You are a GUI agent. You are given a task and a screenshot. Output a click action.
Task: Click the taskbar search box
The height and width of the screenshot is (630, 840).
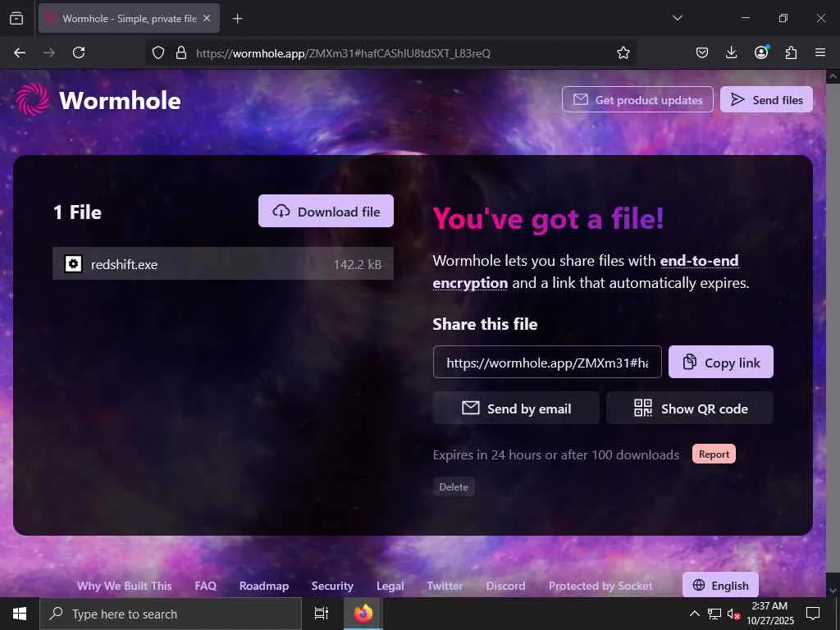[171, 614]
